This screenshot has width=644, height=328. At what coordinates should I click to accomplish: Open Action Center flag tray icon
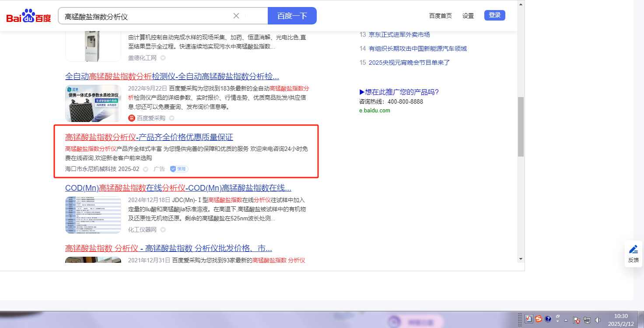click(x=576, y=320)
